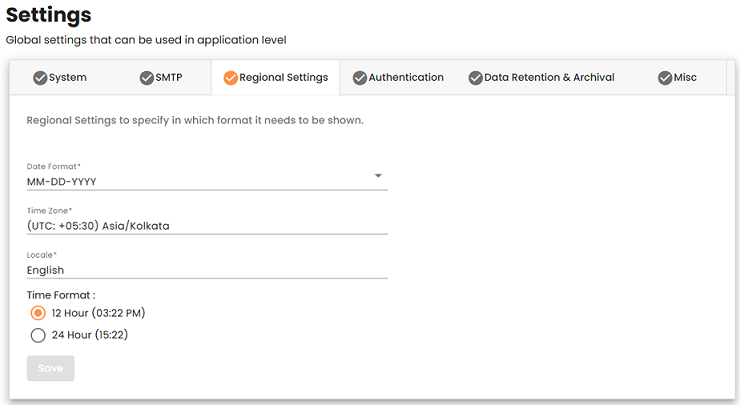
Task: Go to the Misc tab
Action: coord(677,77)
